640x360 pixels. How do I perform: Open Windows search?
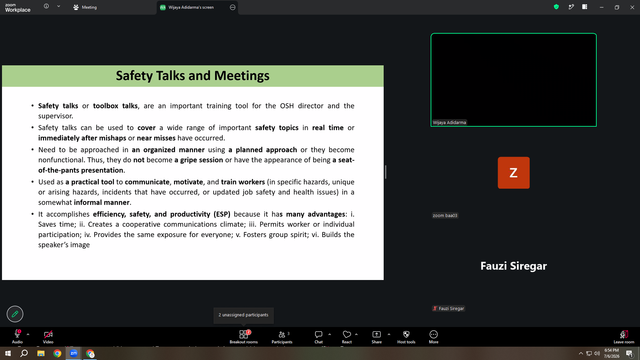click(24, 353)
